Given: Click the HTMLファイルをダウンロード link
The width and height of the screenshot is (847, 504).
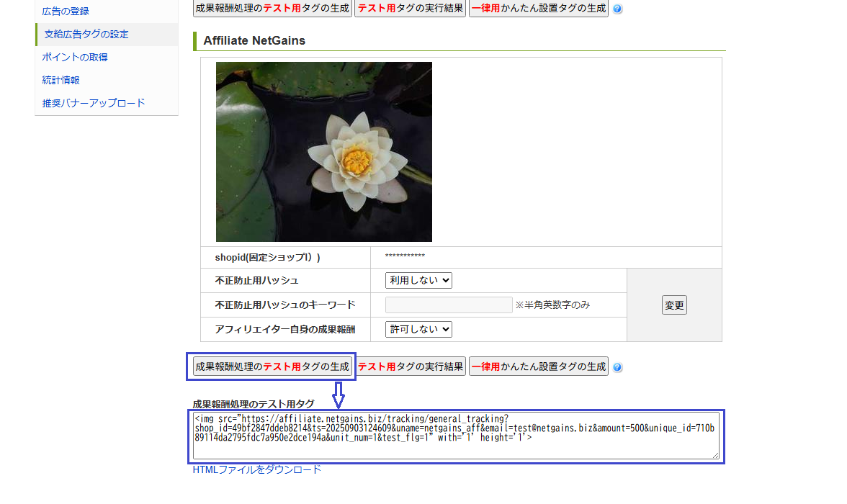Looking at the screenshot, I should click(x=256, y=469).
